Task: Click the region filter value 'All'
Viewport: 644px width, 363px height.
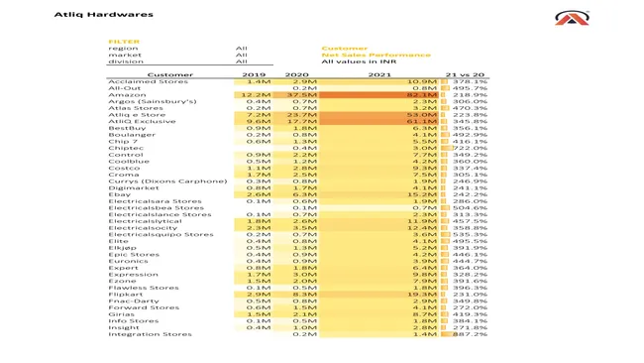Action: (242, 49)
